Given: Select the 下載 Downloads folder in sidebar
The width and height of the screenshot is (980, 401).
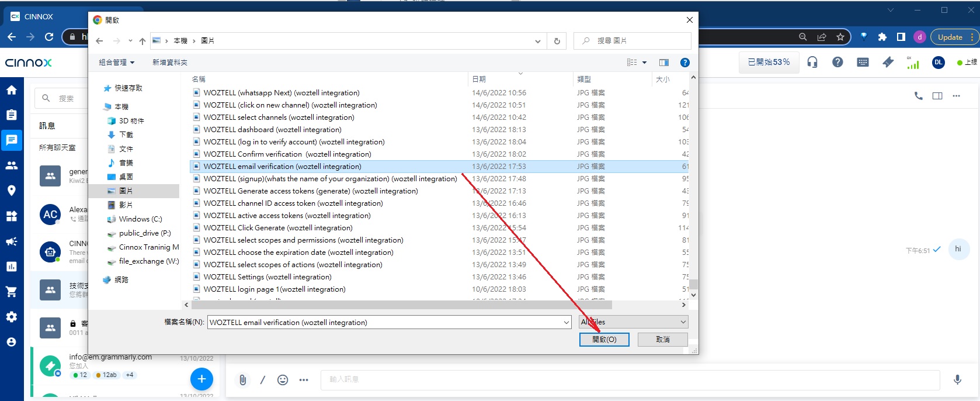Looking at the screenshot, I should 126,134.
